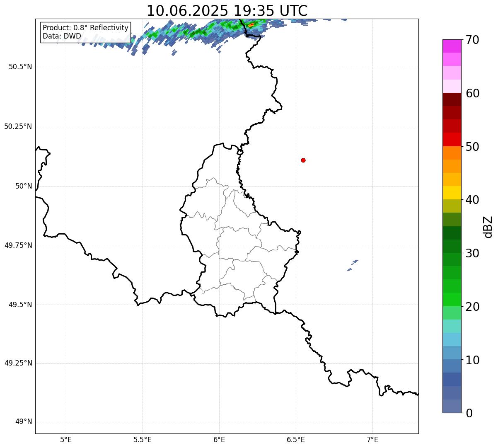Click the 50°N latitude tick label
This screenshot has height=448, width=498.
[x=24, y=186]
